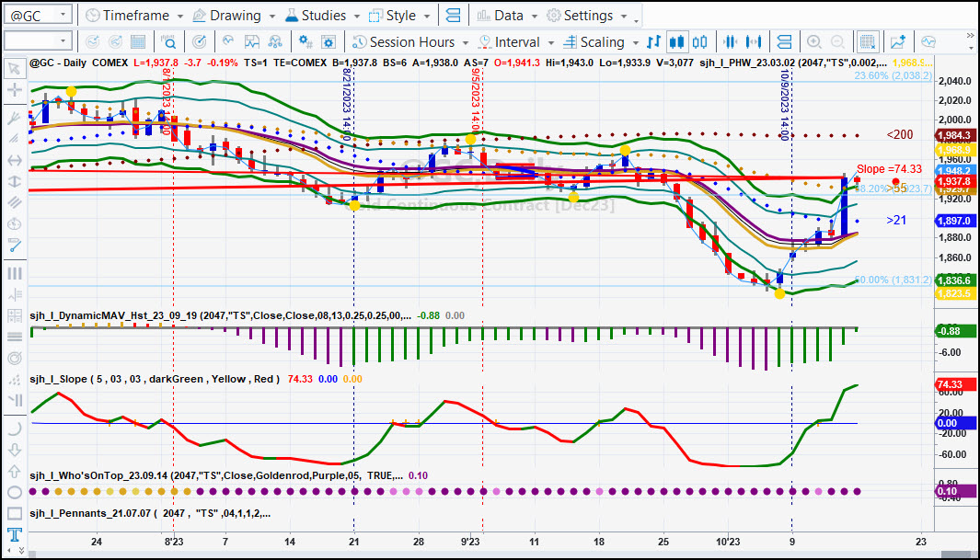Select the OHLC bar chart style icon
The image size is (980, 560).
[x=653, y=41]
